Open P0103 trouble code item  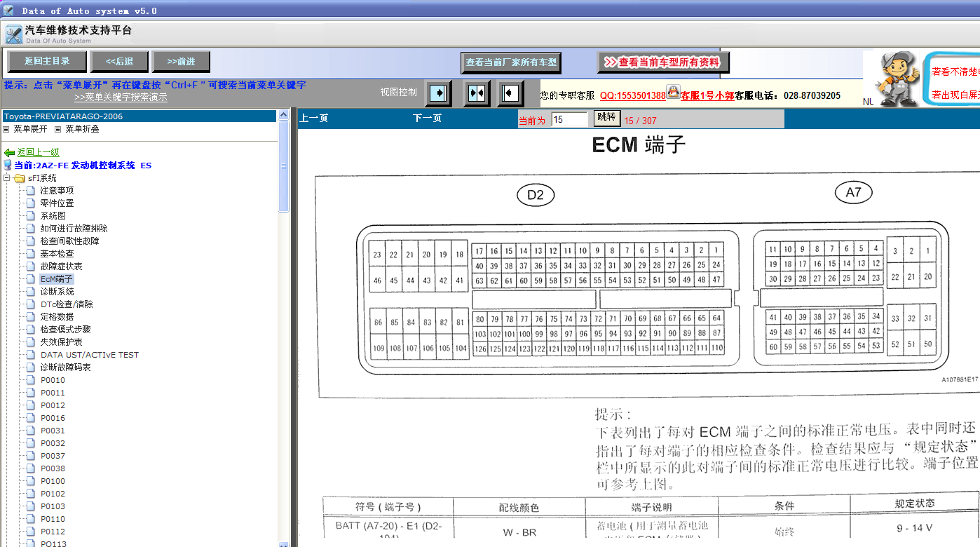[53, 506]
